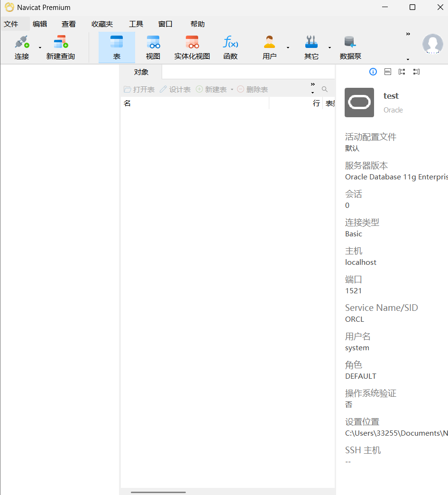Select the Table (表) toolbar button
This screenshot has height=495, width=448.
pyautogui.click(x=117, y=47)
